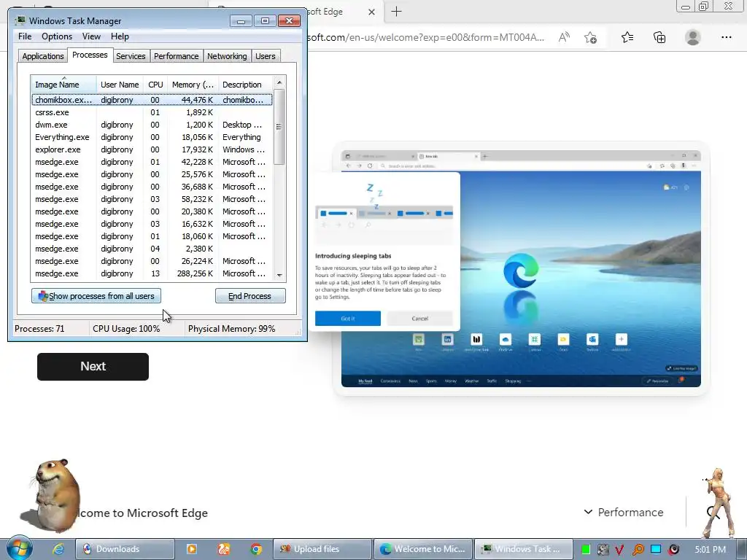Open the File menu in Task Manager

[x=25, y=36]
